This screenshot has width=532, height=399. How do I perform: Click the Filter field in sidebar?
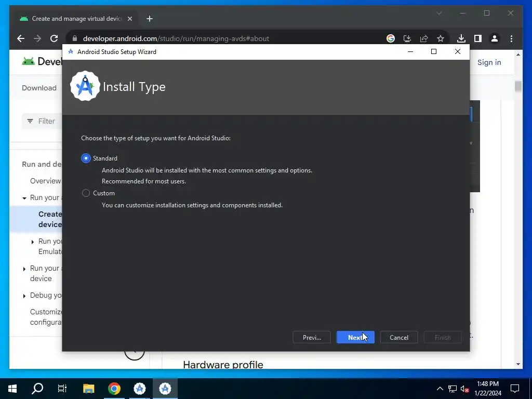pyautogui.click(x=42, y=121)
